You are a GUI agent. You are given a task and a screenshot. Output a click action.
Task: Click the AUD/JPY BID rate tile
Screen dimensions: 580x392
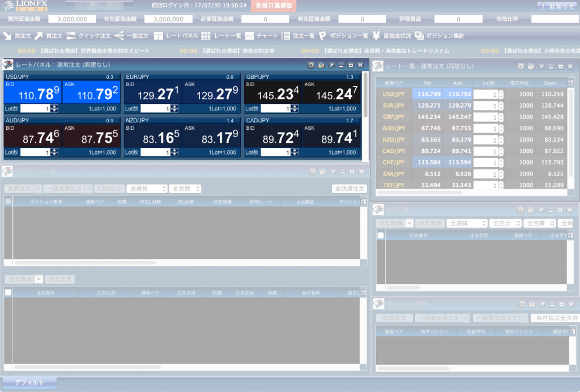tap(33, 136)
